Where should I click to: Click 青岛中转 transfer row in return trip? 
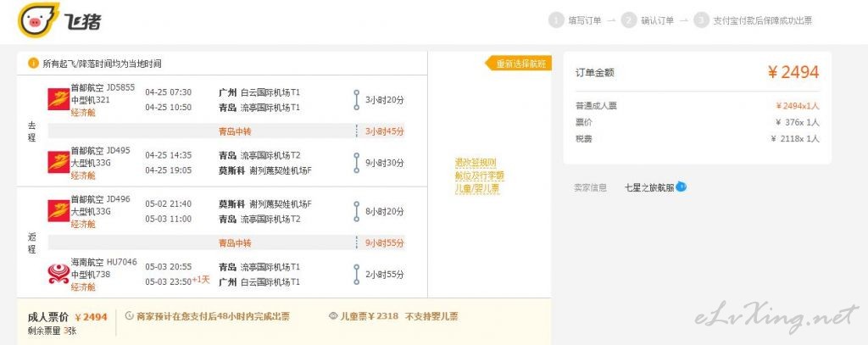(226, 242)
